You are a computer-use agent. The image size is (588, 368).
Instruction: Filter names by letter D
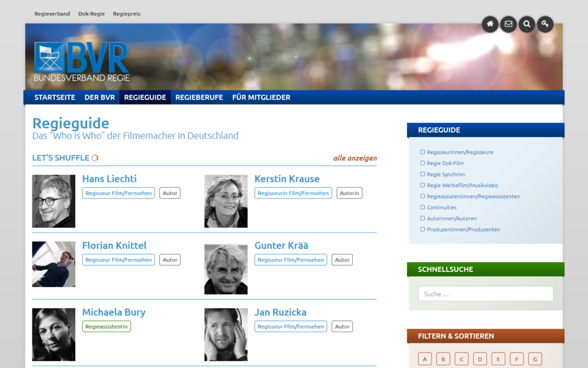pos(480,359)
